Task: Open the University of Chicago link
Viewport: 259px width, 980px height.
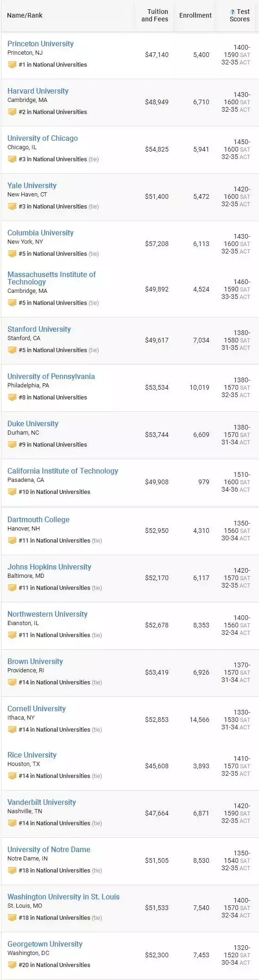Action: click(43, 138)
